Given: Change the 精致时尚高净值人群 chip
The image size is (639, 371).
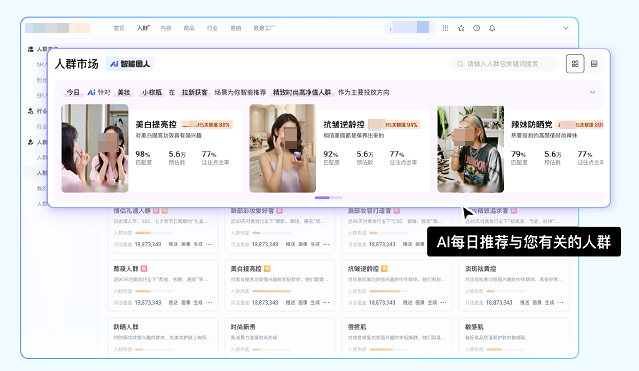Looking at the screenshot, I should click(302, 93).
